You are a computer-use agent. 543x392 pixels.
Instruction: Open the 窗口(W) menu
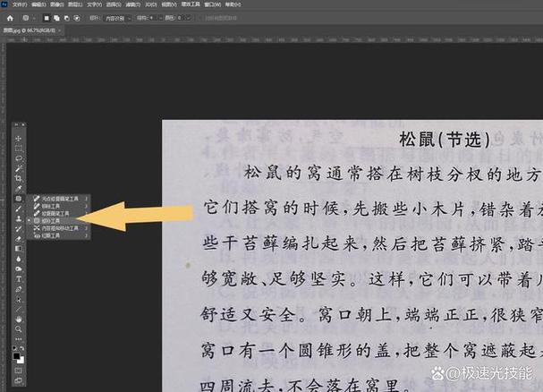click(x=213, y=4)
